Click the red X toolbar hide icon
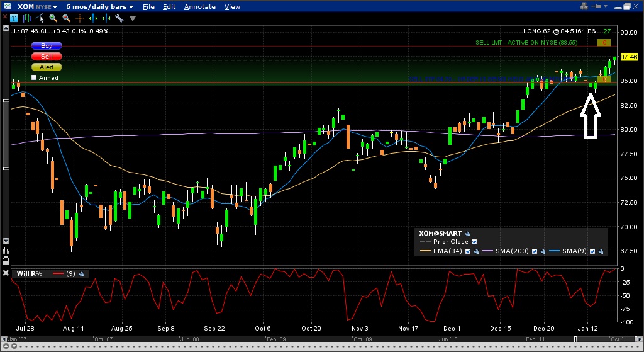 (x=4, y=18)
